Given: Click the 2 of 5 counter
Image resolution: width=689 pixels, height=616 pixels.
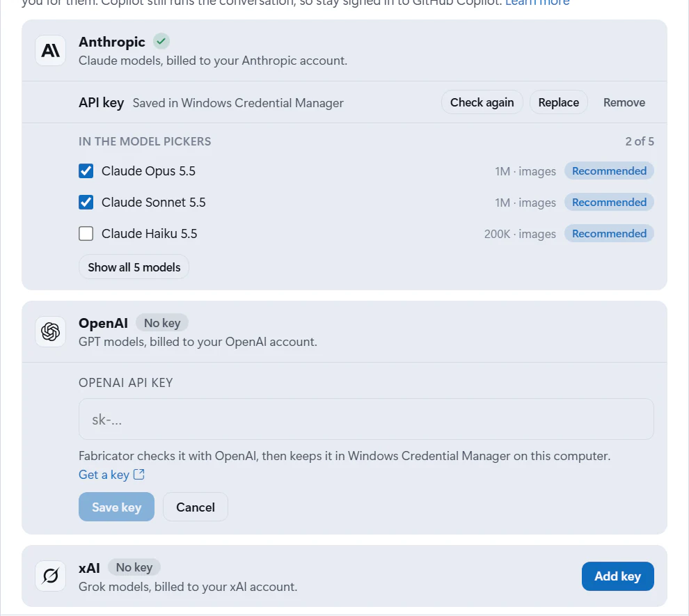Looking at the screenshot, I should click(640, 141).
